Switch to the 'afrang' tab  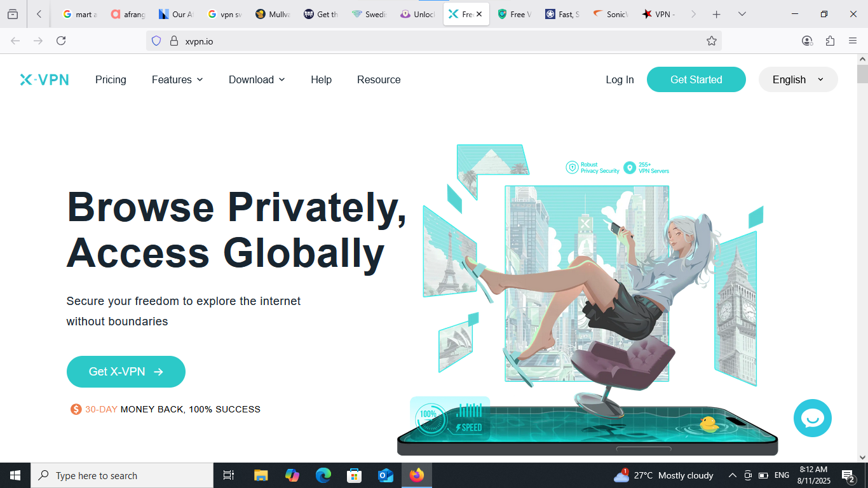tap(128, 14)
